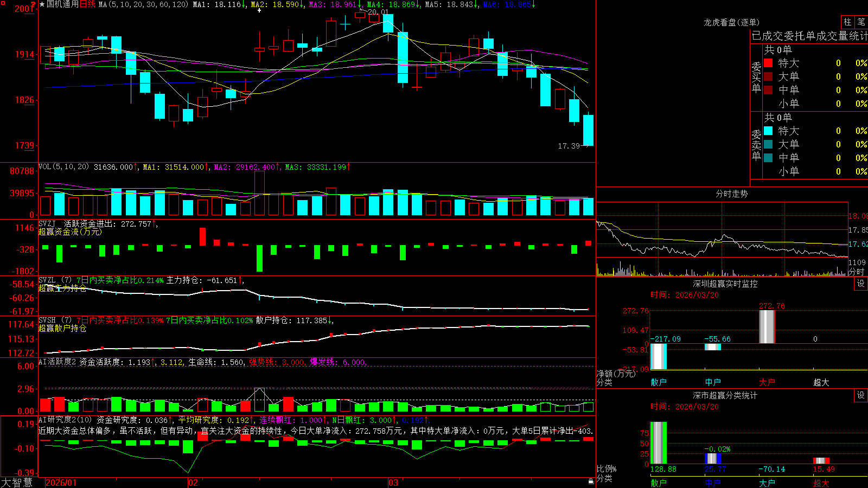This screenshot has width=868, height=488.
Task: Click the 17.39 low price marker
Action: [x=569, y=146]
